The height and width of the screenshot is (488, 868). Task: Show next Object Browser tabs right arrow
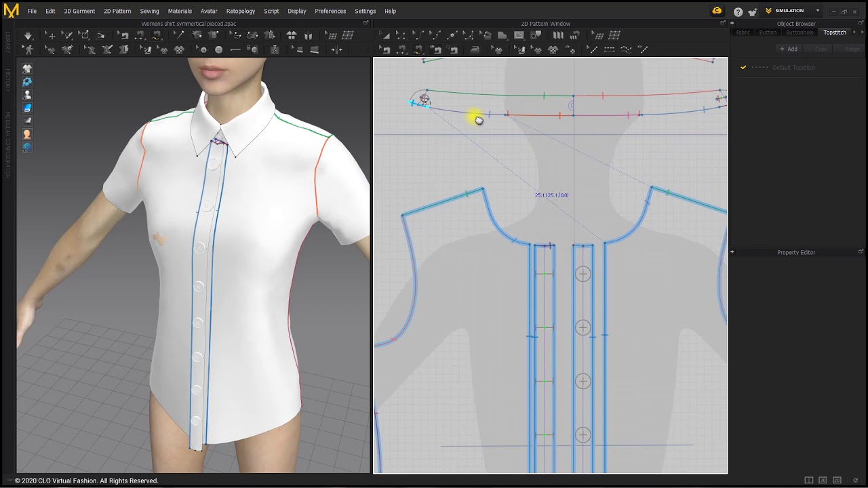tap(861, 33)
